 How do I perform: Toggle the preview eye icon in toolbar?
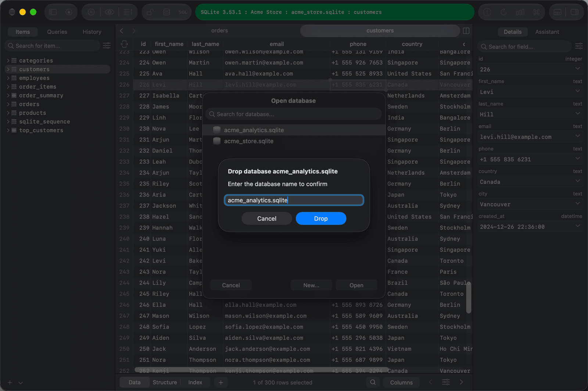coord(110,12)
